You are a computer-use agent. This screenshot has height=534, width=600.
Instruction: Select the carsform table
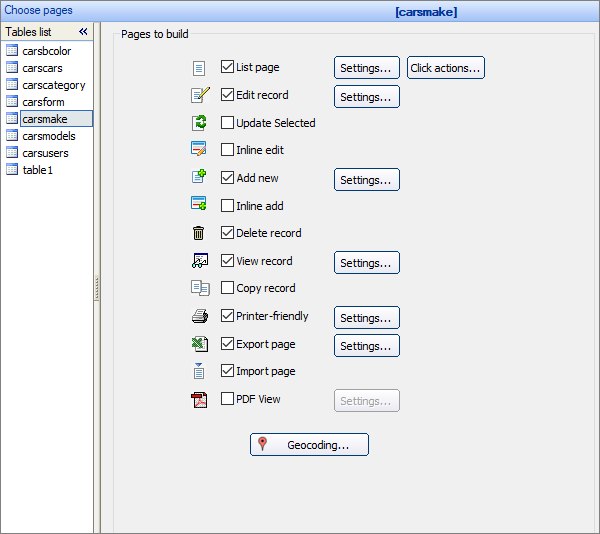(x=43, y=102)
